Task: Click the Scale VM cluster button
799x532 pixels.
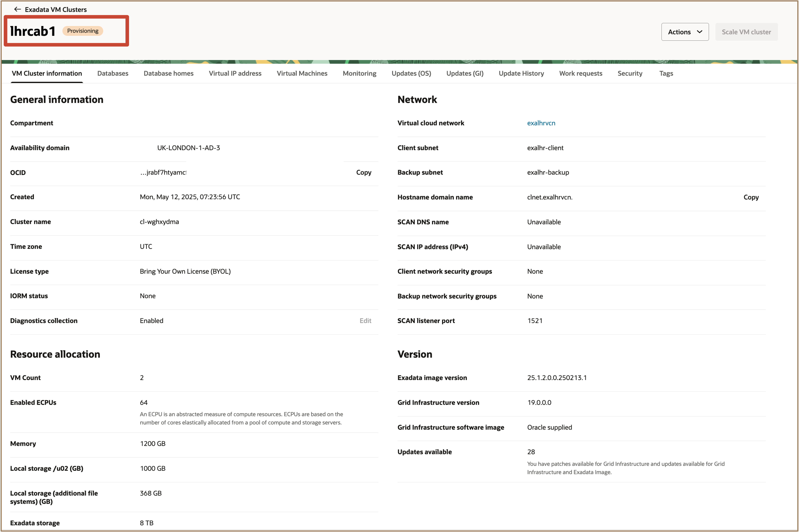Action: click(x=746, y=31)
